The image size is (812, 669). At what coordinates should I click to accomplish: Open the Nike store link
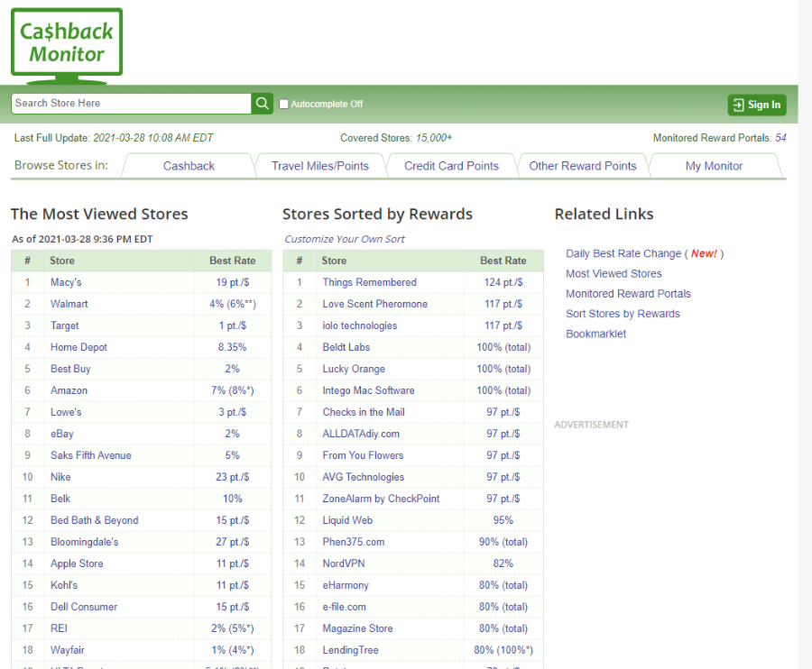(60, 478)
